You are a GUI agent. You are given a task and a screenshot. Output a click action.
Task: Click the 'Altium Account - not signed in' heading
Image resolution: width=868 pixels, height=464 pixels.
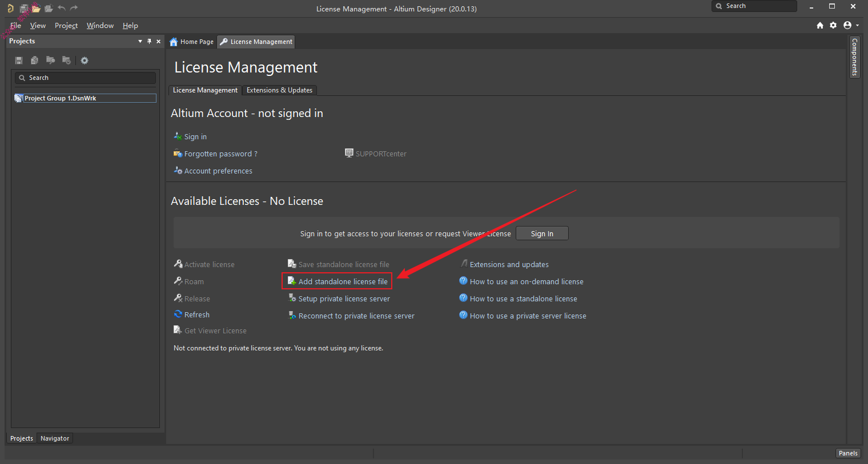247,114
